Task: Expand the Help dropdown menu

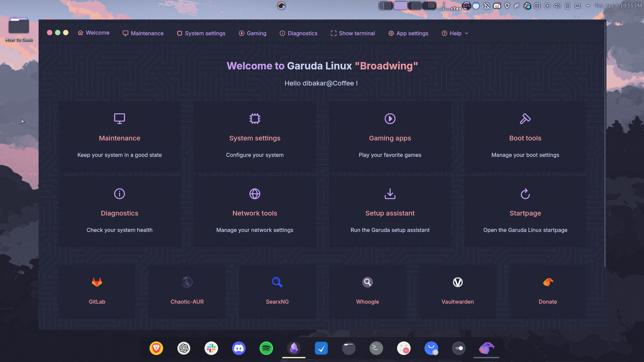Action: pyautogui.click(x=455, y=33)
